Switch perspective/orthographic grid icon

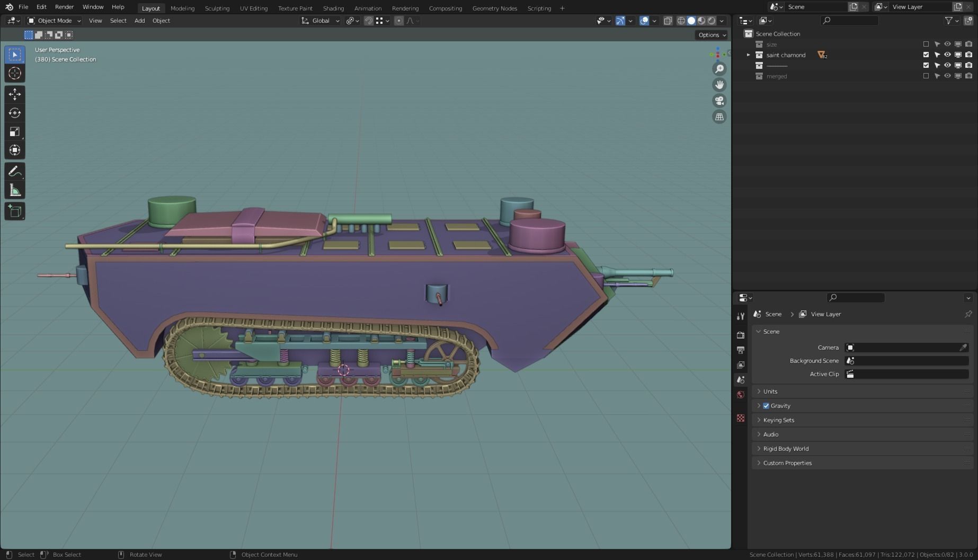pyautogui.click(x=719, y=117)
